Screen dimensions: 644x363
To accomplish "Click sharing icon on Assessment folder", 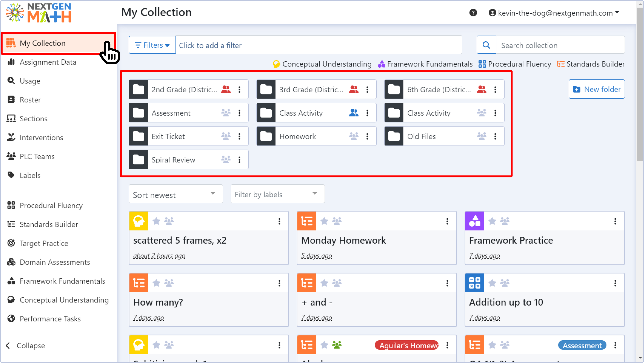I will click(x=226, y=113).
